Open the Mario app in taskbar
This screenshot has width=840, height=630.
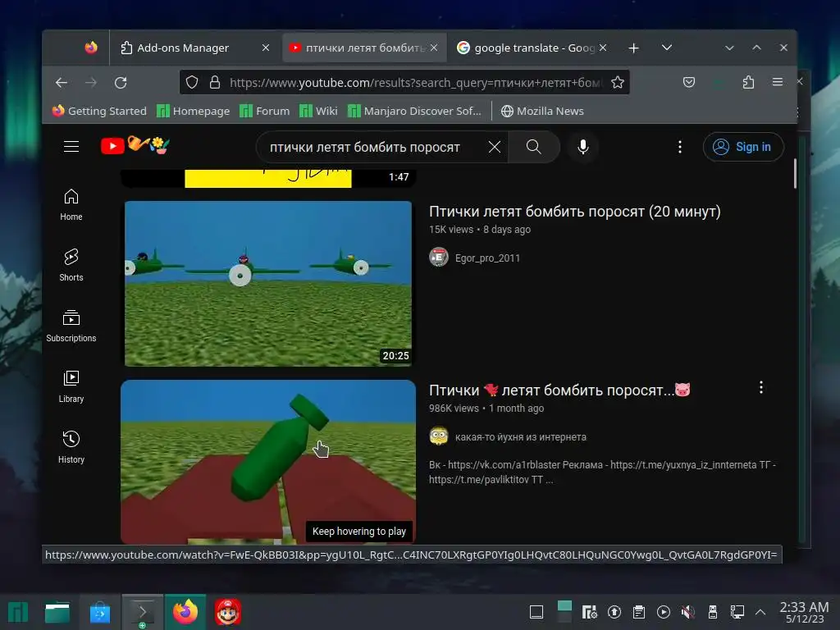[x=228, y=612]
